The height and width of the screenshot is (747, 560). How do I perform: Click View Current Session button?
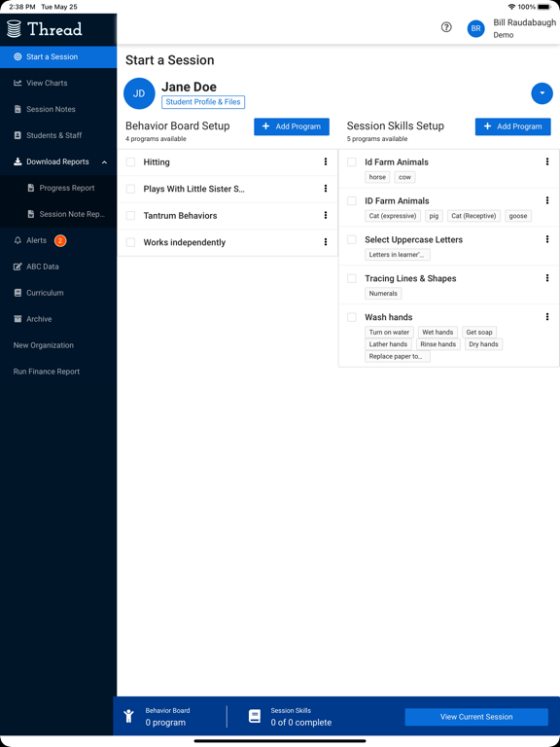pyautogui.click(x=476, y=717)
